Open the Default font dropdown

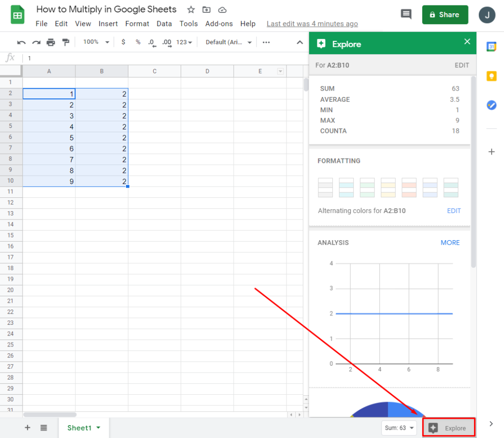(x=228, y=42)
